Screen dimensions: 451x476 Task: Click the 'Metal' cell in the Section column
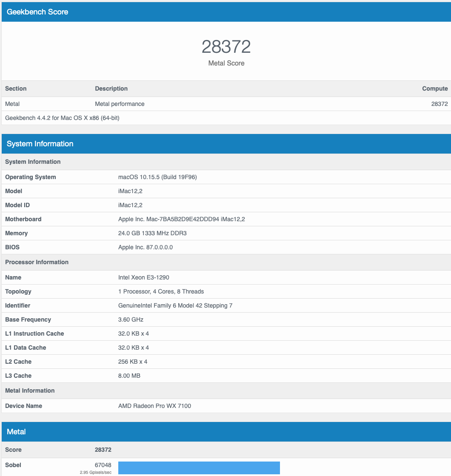pyautogui.click(x=12, y=104)
